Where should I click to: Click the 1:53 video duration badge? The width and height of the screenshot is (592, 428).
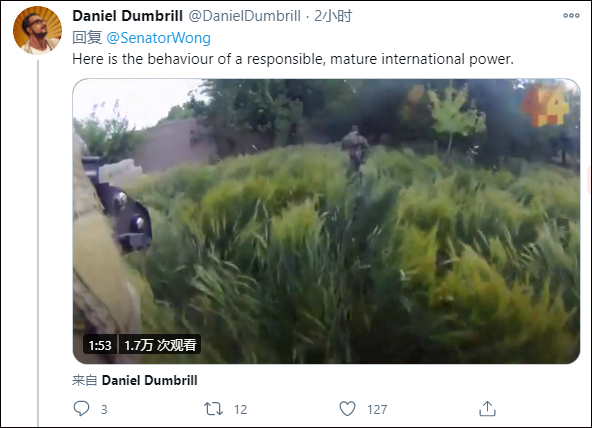tap(100, 345)
